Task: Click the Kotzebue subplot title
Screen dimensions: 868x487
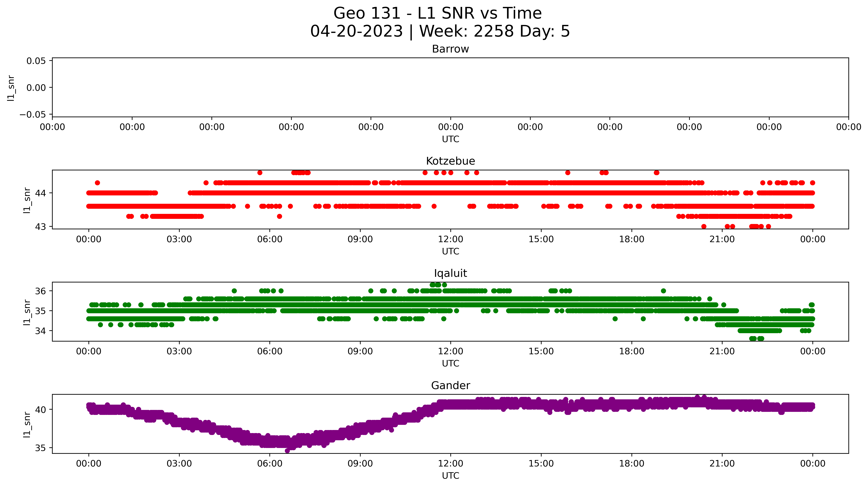Action: 451,161
